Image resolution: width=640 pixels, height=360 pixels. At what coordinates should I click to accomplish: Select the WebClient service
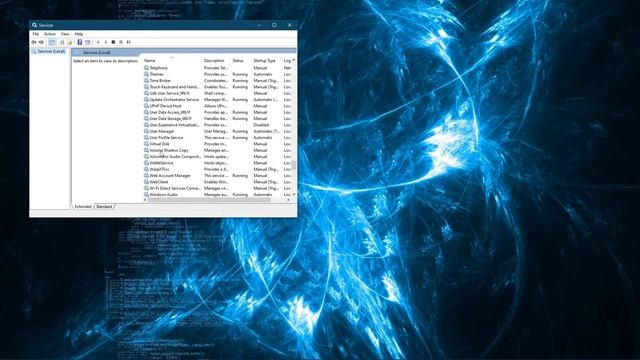[x=217, y=182]
